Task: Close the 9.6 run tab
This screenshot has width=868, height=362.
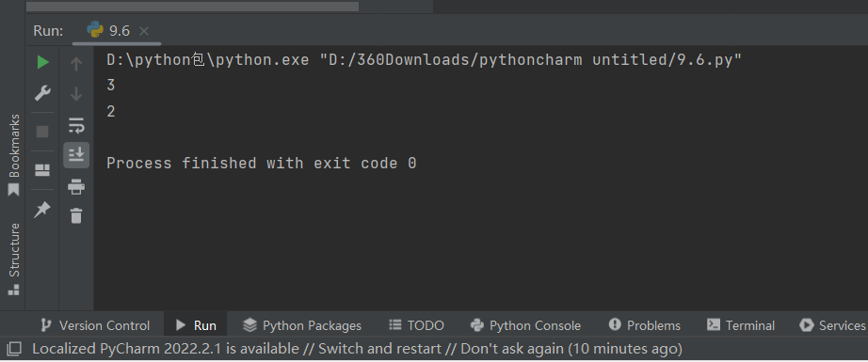Action: click(144, 31)
